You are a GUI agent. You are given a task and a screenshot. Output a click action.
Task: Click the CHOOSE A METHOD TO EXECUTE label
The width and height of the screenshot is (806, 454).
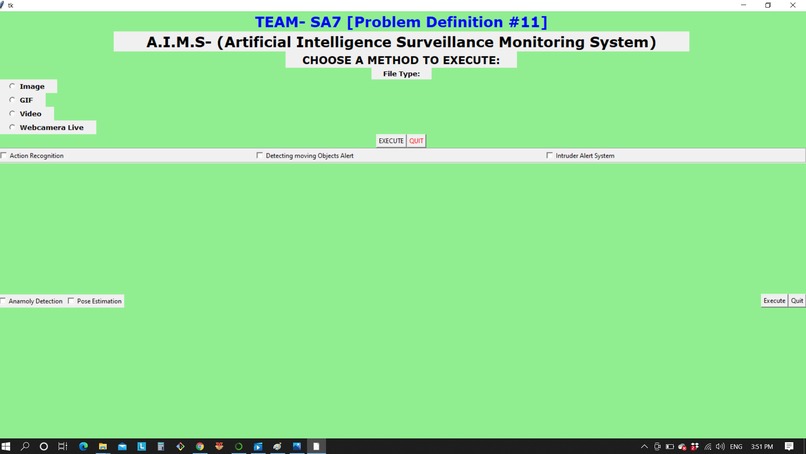coord(401,60)
